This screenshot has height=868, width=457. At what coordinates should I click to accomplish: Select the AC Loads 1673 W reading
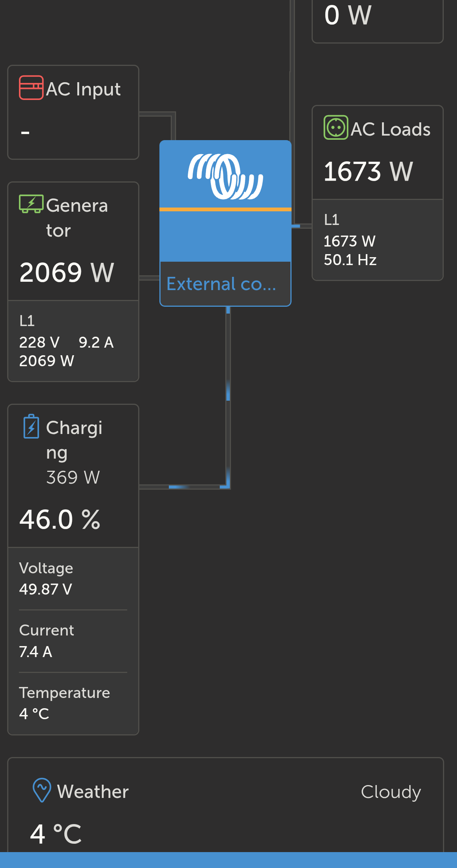368,171
